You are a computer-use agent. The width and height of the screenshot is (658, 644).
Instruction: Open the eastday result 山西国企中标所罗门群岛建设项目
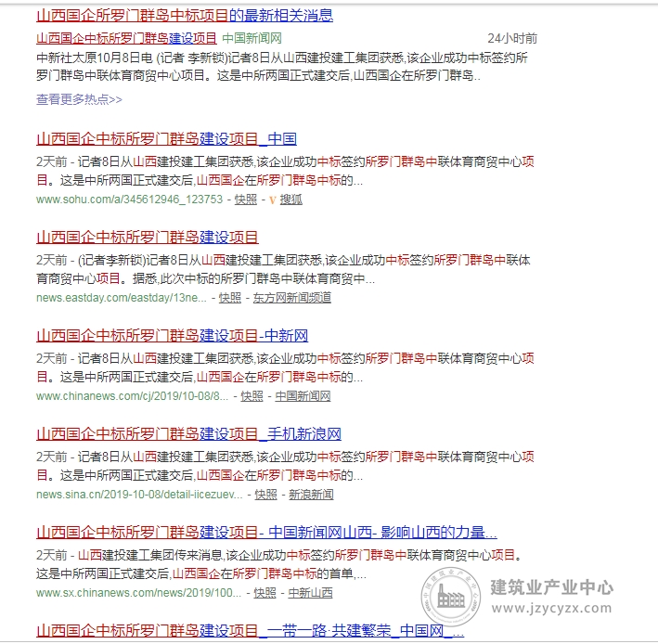pyautogui.click(x=148, y=238)
